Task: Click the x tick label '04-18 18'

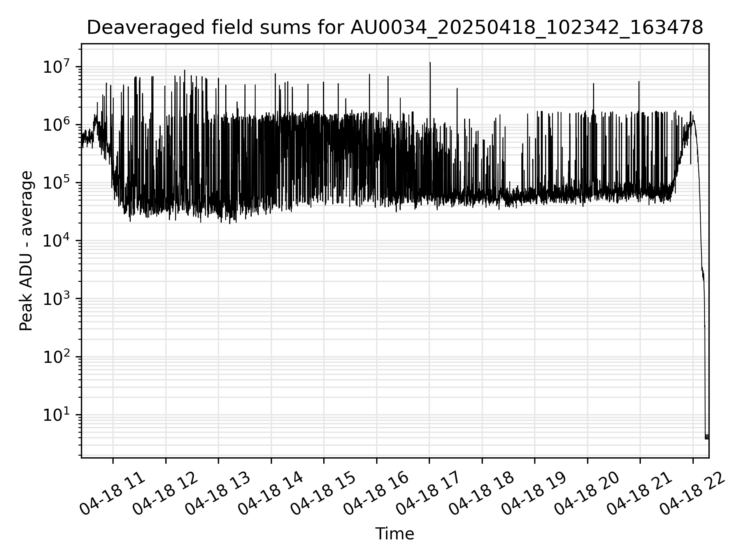Action: [x=481, y=493]
